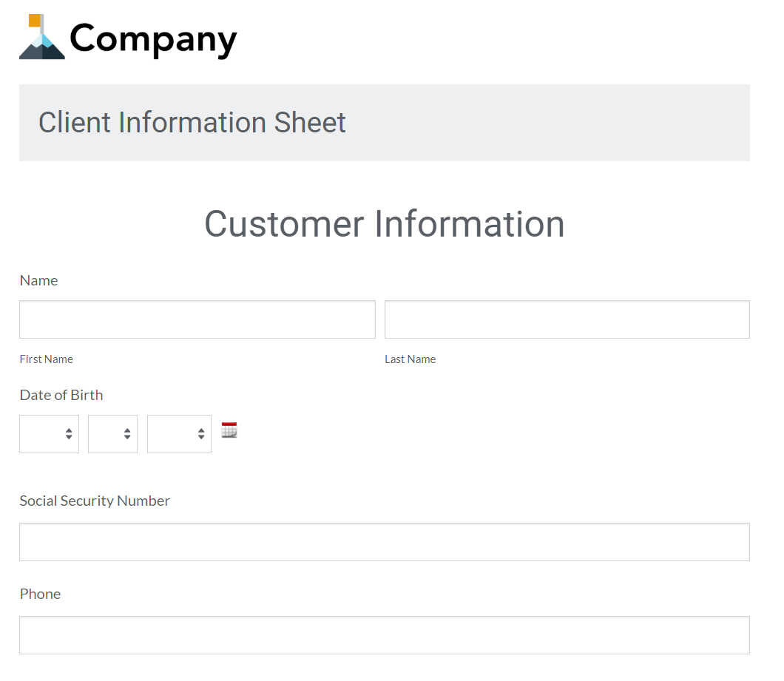
Task: Click the Client Information Sheet title
Action: coord(192,123)
